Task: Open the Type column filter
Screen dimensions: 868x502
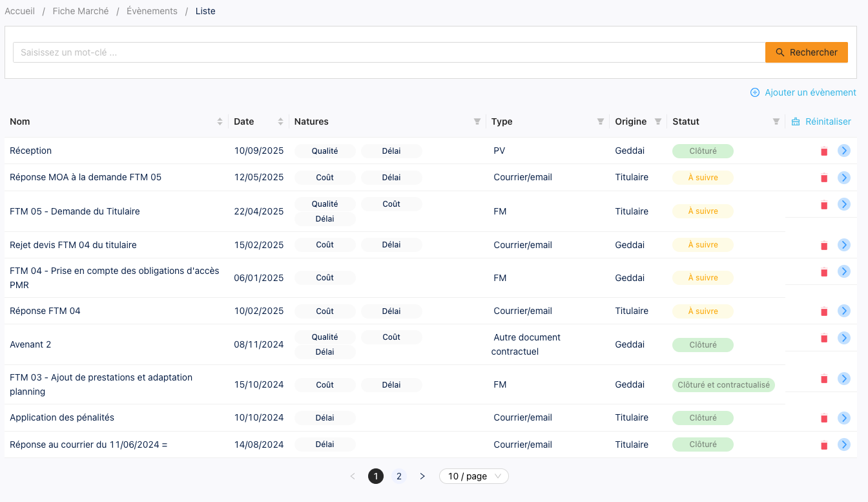Action: pyautogui.click(x=601, y=121)
